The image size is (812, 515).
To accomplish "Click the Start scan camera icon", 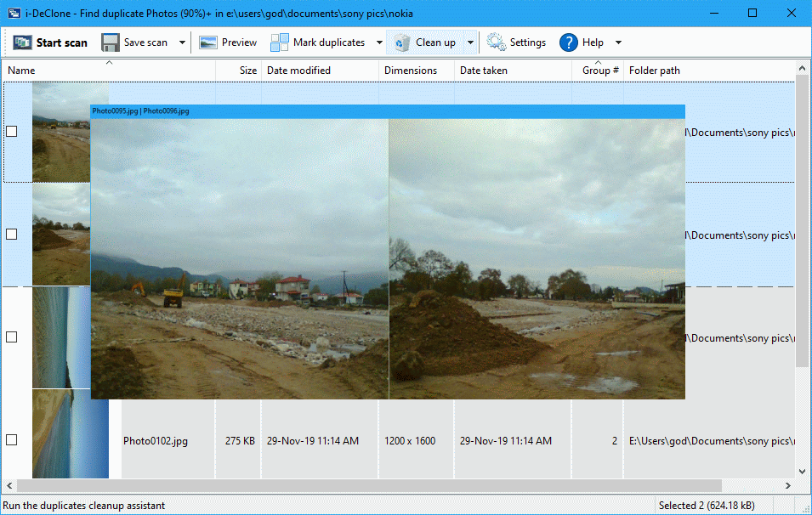I will tap(22, 42).
